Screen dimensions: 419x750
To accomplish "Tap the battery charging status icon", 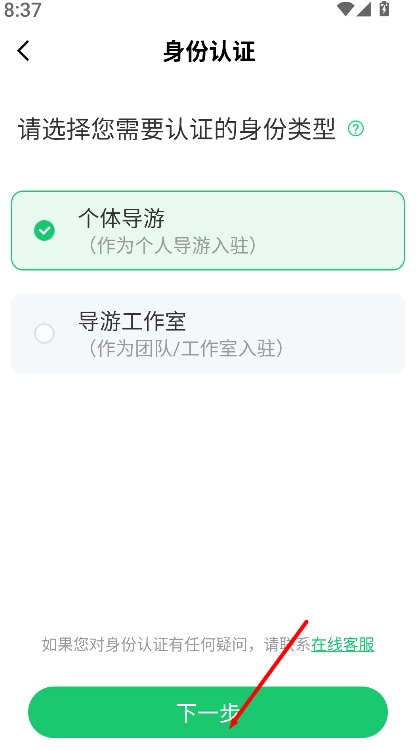I will tap(384, 9).
